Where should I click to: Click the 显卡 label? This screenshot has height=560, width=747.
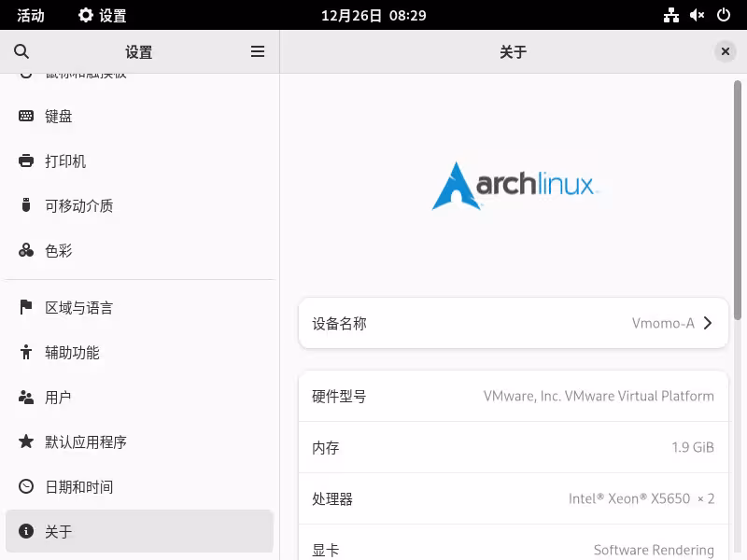pos(325,550)
